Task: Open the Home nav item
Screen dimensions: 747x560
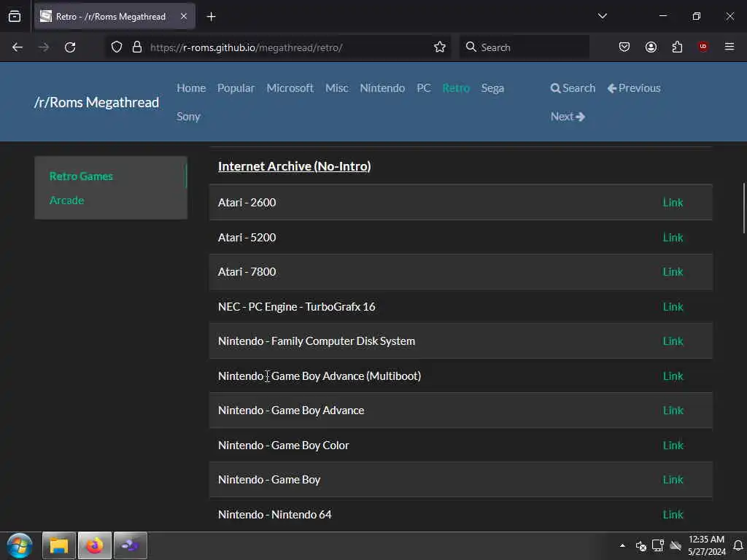Action: coord(191,88)
